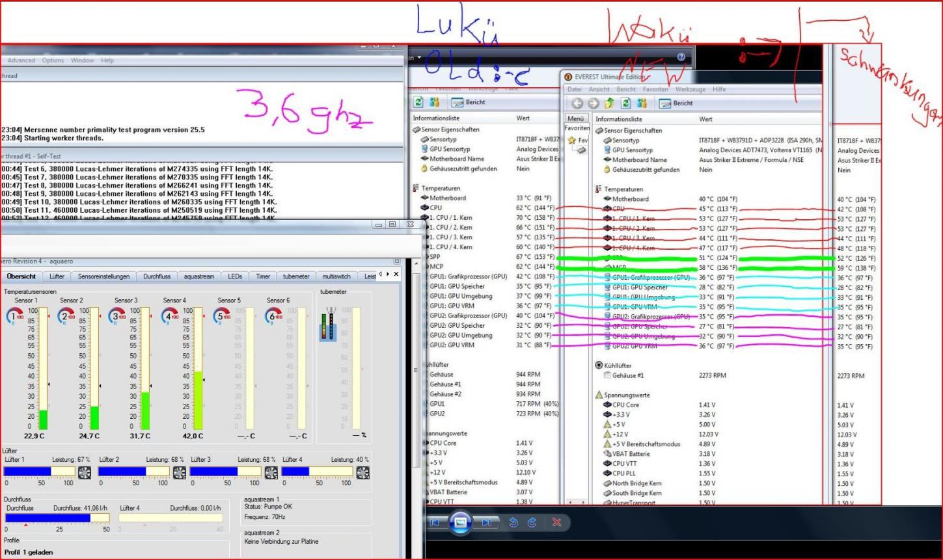The image size is (943, 560).
Task: Rotate image clockwise in photo viewer
Action: point(532,522)
